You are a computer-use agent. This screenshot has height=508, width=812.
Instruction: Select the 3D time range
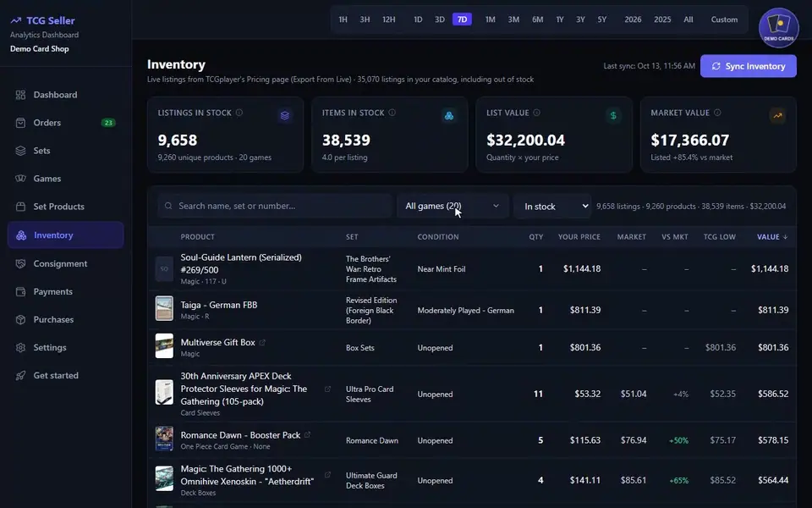pos(440,19)
